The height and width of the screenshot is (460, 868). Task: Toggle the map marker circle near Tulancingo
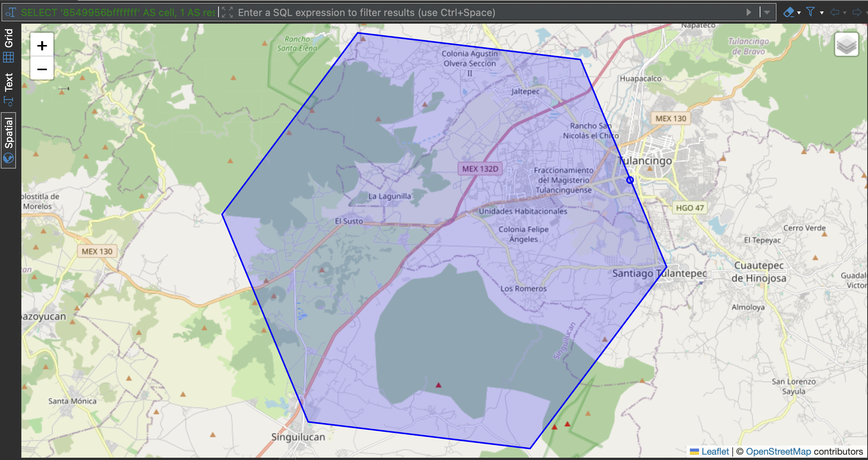click(x=629, y=180)
